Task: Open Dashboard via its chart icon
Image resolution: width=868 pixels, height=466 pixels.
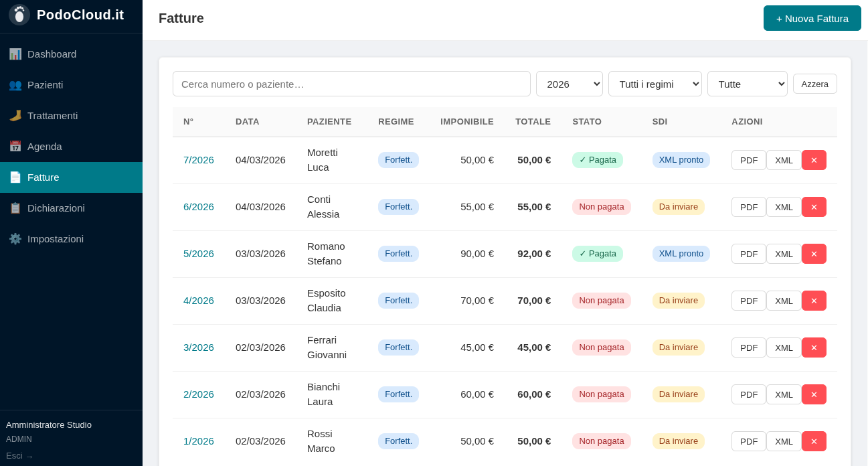Action: pyautogui.click(x=15, y=54)
